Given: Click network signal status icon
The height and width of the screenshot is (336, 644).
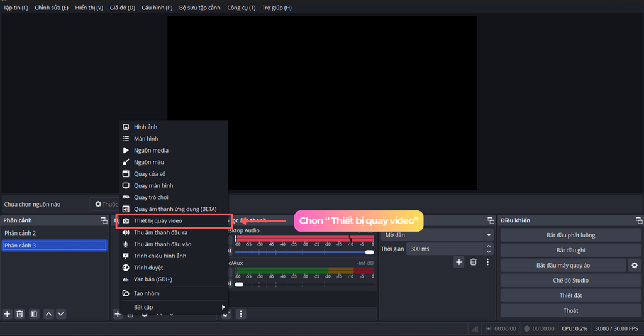Looking at the screenshot, I should click(x=474, y=328).
